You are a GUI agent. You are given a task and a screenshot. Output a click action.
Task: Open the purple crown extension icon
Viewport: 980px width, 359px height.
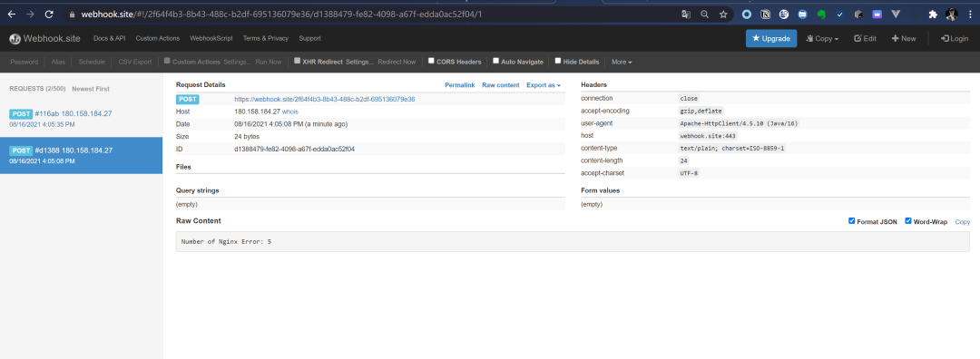[877, 14]
